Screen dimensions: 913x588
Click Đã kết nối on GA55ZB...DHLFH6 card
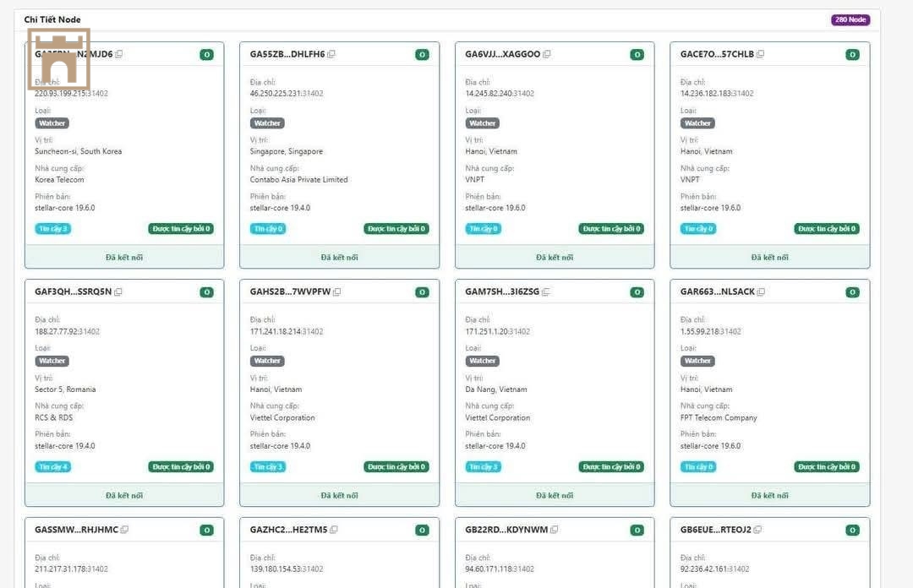point(339,258)
